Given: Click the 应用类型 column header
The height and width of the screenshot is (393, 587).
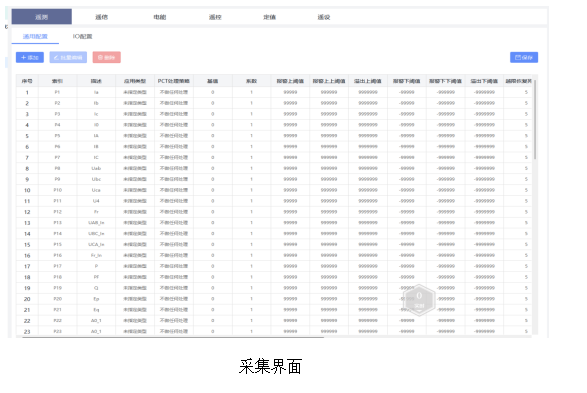Looking at the screenshot, I should [x=135, y=81].
